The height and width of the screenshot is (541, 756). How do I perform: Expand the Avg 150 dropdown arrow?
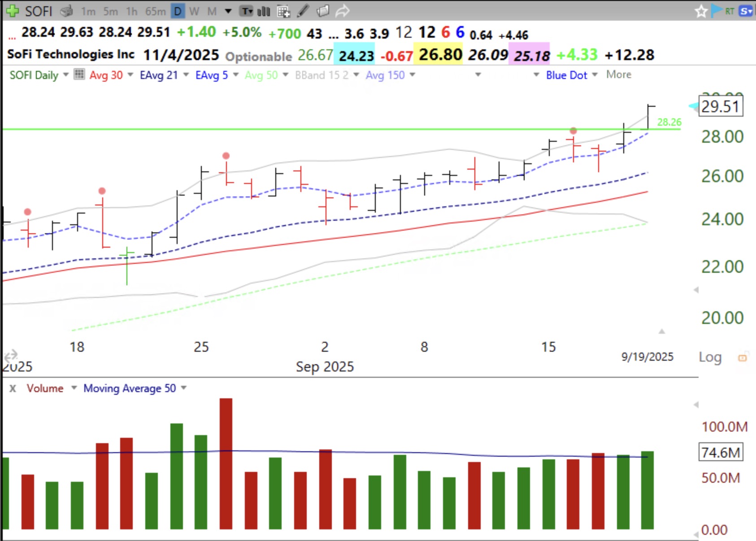[x=413, y=74]
